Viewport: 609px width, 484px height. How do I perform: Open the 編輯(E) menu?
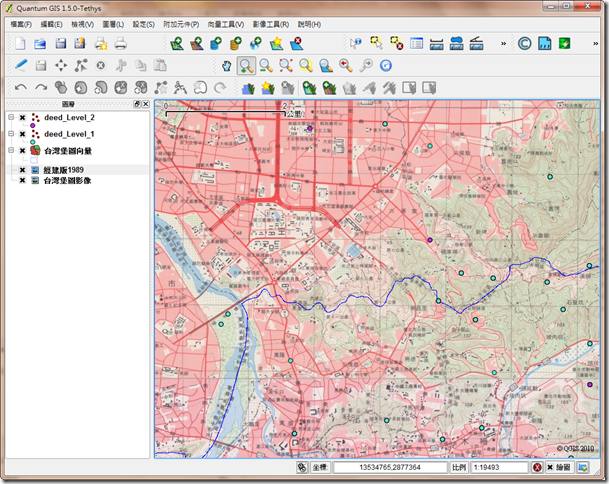[51, 24]
